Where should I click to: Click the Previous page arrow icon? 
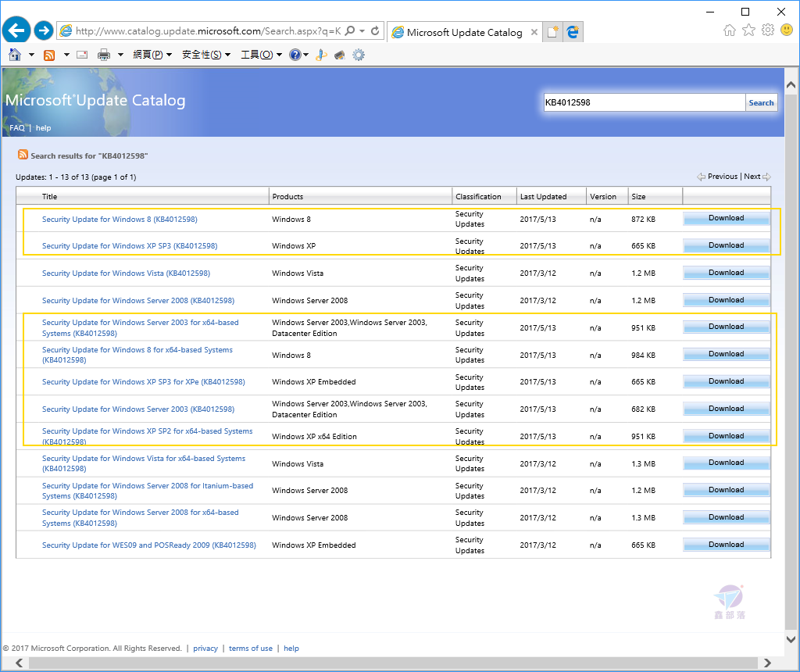(701, 177)
